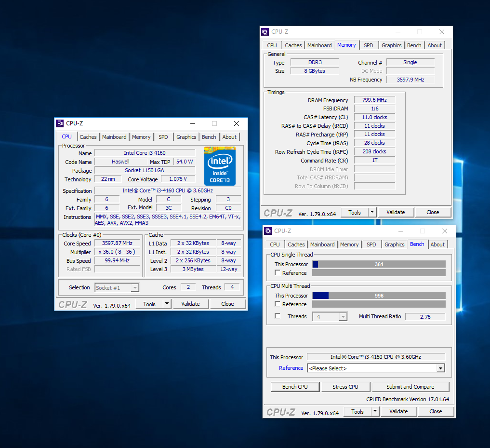This screenshot has width=490, height=448.
Task: Select SPD tab in the Memory window
Action: click(x=369, y=45)
